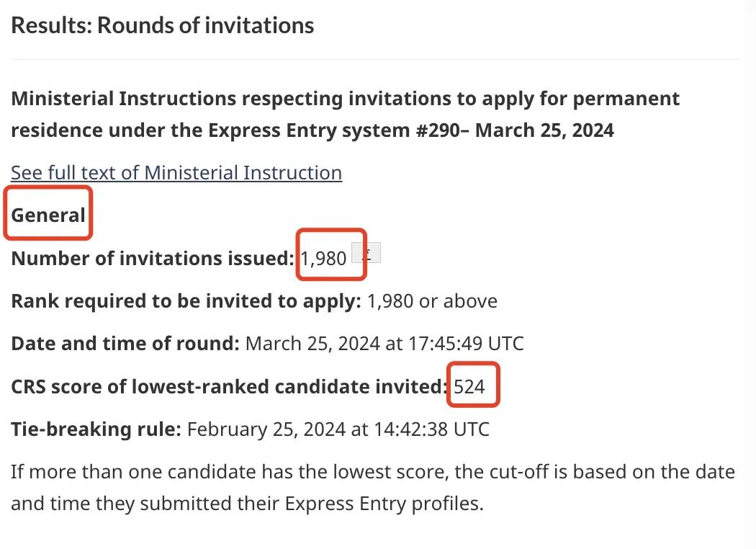Click the "Tie-breaking rule" label
This screenshot has height=549, width=756.
pyautogui.click(x=96, y=430)
